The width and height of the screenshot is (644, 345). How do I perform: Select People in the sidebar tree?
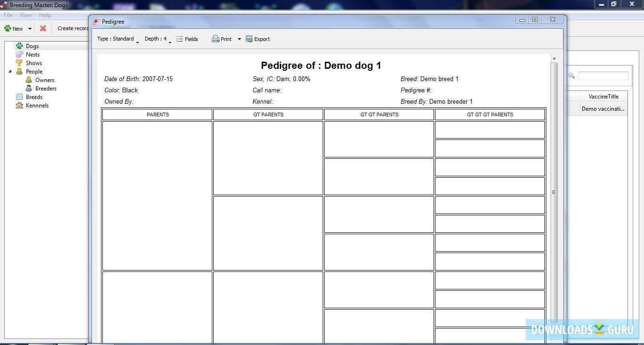pyautogui.click(x=34, y=72)
